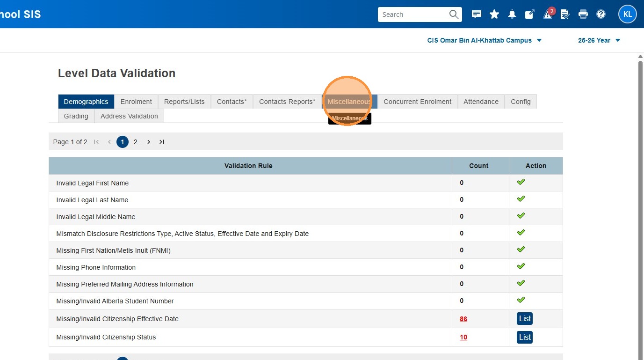List Missing/Invalid Citizenship Effective Date records

coord(525,319)
